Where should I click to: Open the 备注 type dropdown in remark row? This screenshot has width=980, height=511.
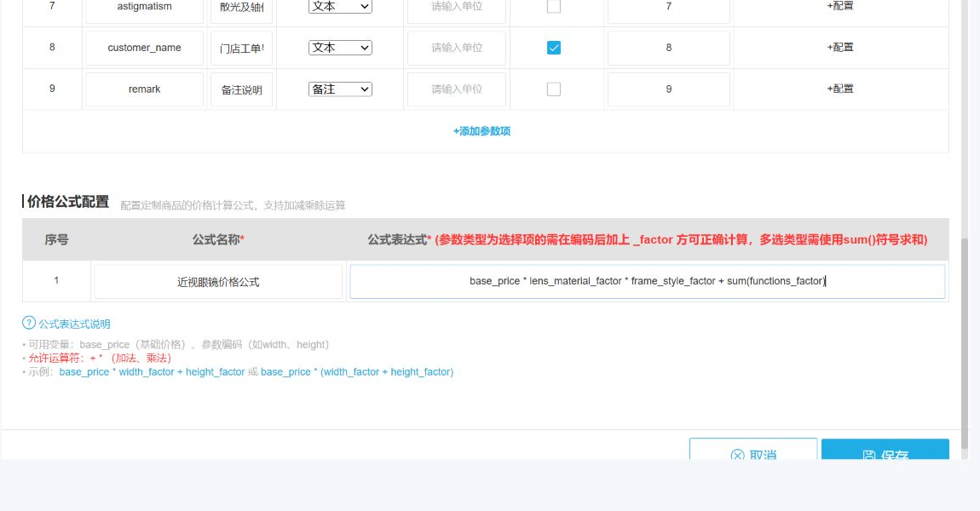[340, 89]
